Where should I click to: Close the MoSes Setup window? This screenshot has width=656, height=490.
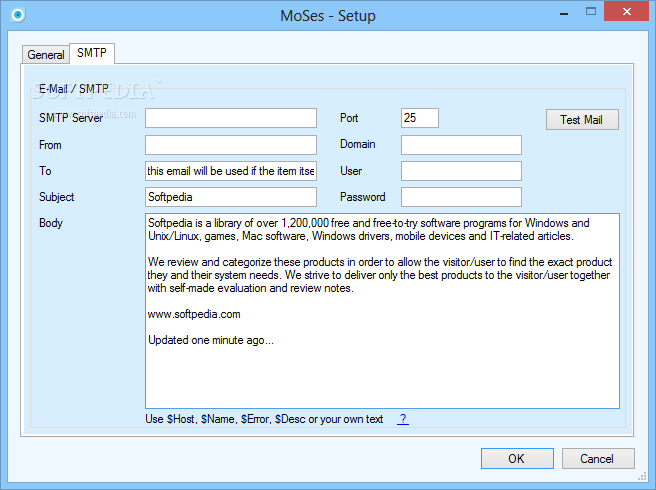point(626,11)
